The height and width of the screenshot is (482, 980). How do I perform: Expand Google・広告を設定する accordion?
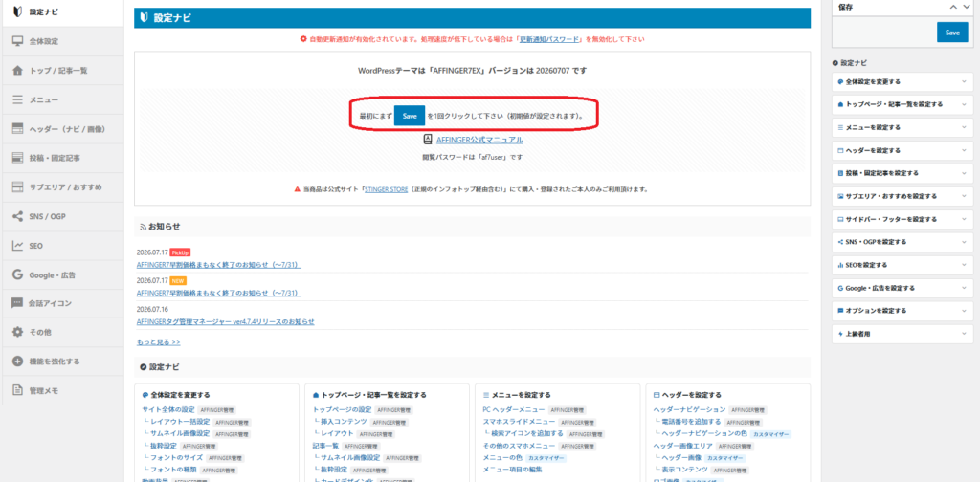pos(902,288)
